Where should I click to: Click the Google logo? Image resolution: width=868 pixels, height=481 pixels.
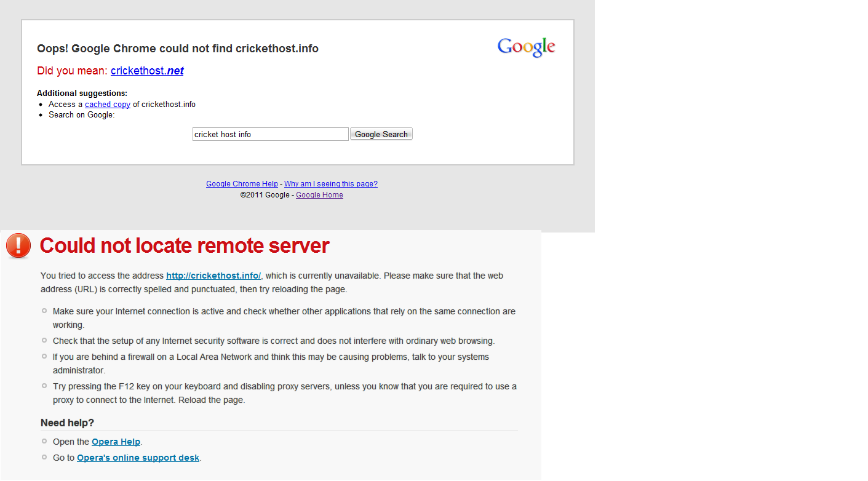click(527, 47)
